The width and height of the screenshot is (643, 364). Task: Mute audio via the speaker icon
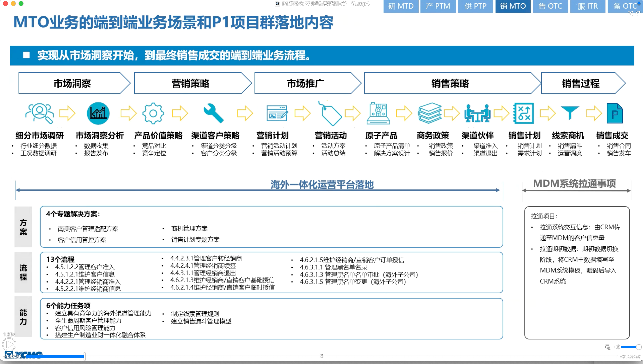[617, 347]
